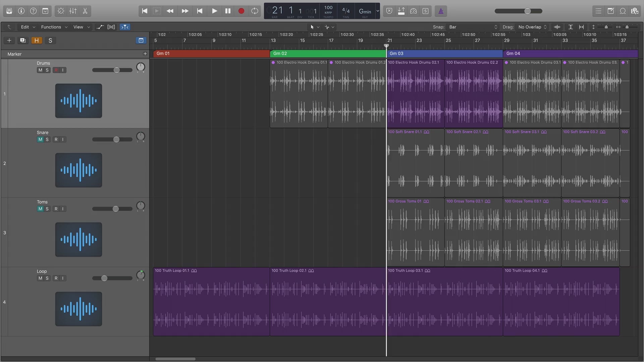The width and height of the screenshot is (644, 362).
Task: Open the Note Pad icon
Action: (x=610, y=11)
